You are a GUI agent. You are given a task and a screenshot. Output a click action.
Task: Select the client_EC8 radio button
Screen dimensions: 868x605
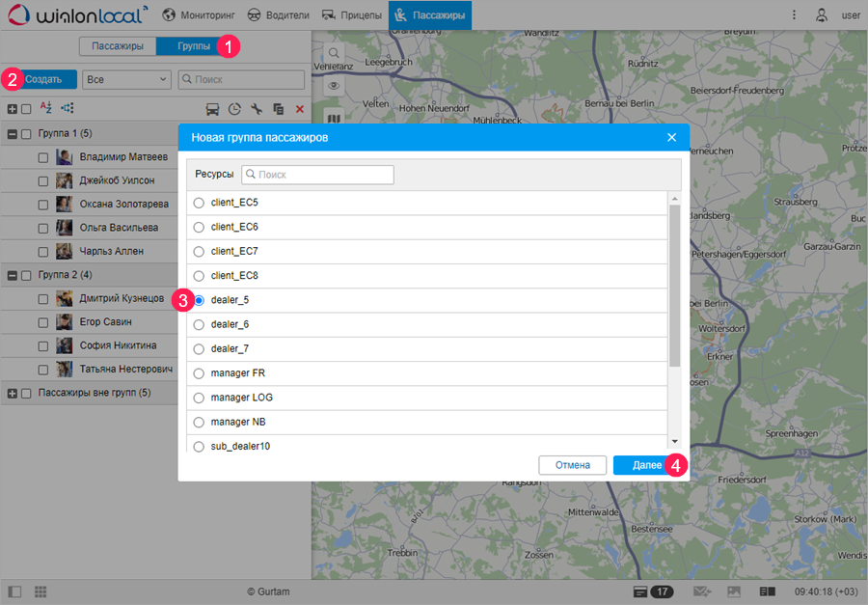199,276
